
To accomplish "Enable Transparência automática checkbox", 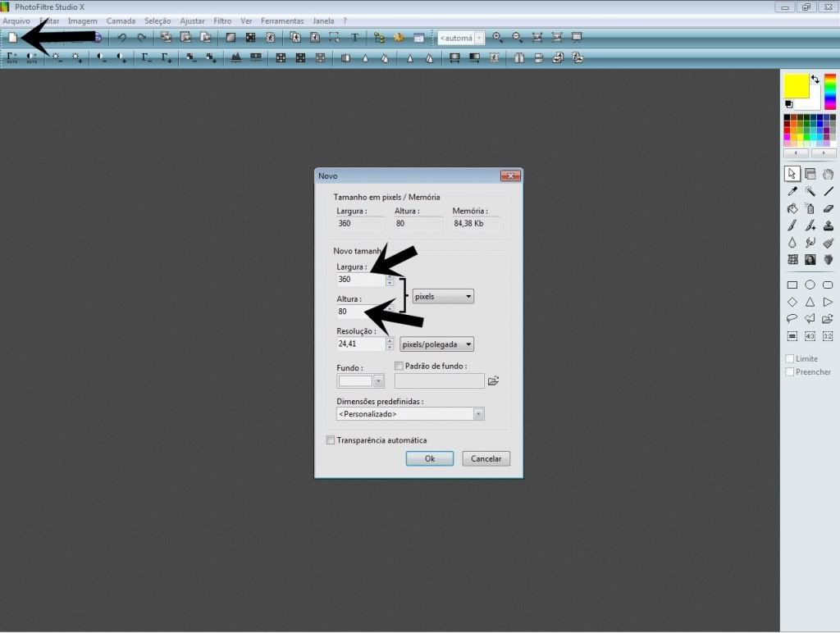I will [331, 440].
